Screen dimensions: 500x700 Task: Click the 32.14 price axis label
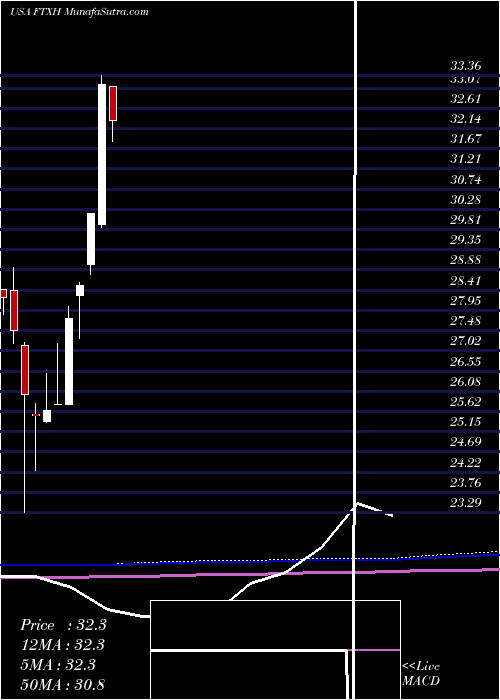click(x=466, y=119)
